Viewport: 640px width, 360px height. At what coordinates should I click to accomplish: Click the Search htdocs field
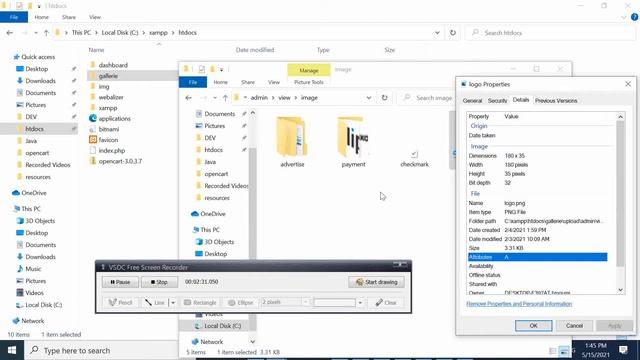coord(551,33)
